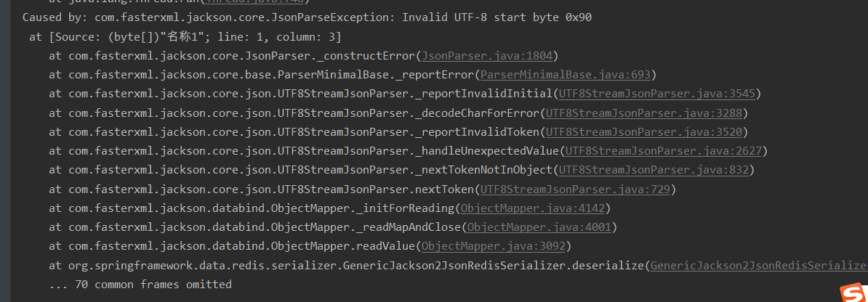Open the Sogou input method icon
Viewport: 868px width, 302px height.
click(852, 294)
